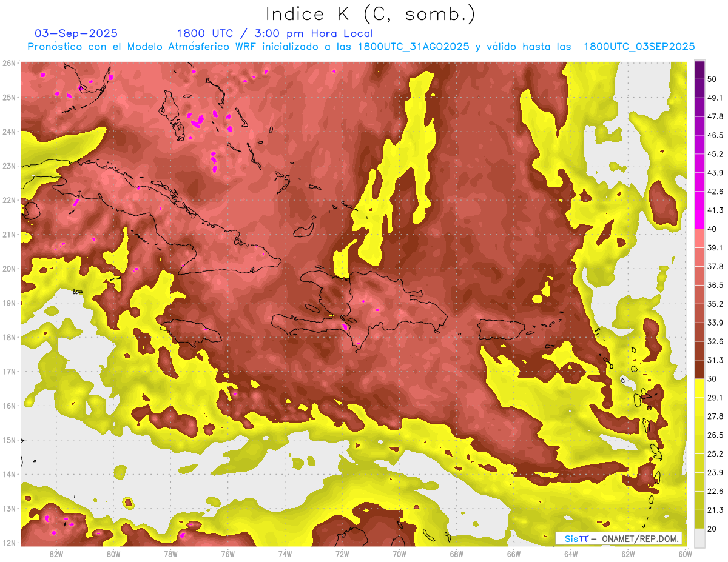Select the salmon color bar segment below 40
Viewport: 728px width, 562px height.
click(699, 238)
